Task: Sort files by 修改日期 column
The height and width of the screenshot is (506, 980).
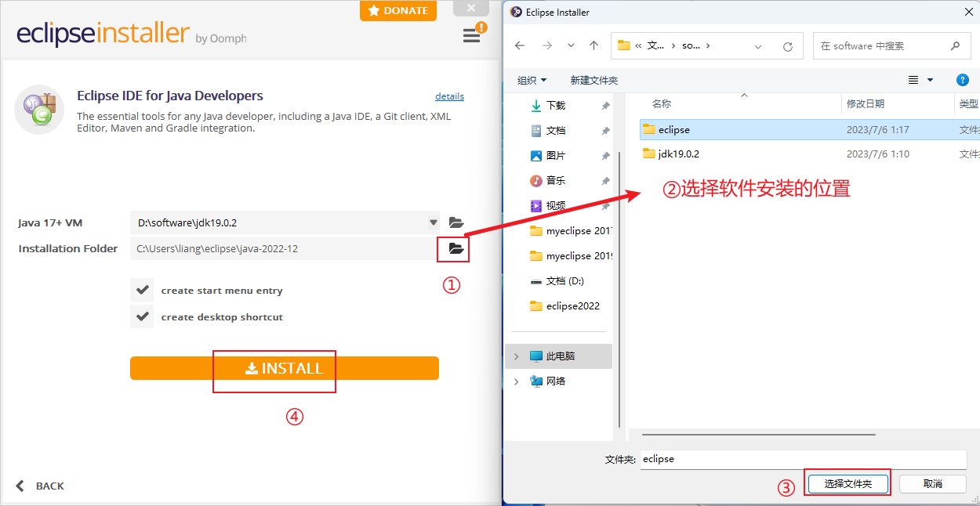Action: [x=866, y=104]
